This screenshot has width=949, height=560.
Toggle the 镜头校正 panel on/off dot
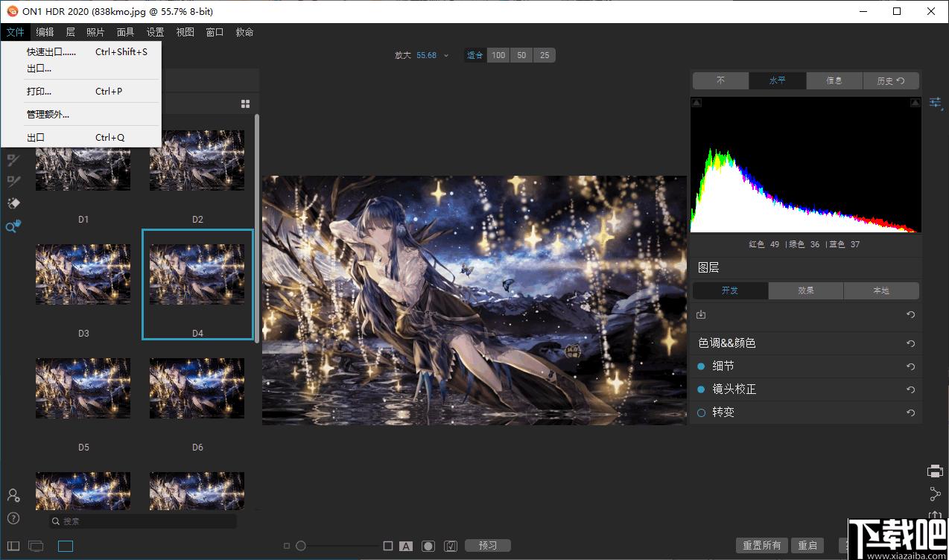701,389
